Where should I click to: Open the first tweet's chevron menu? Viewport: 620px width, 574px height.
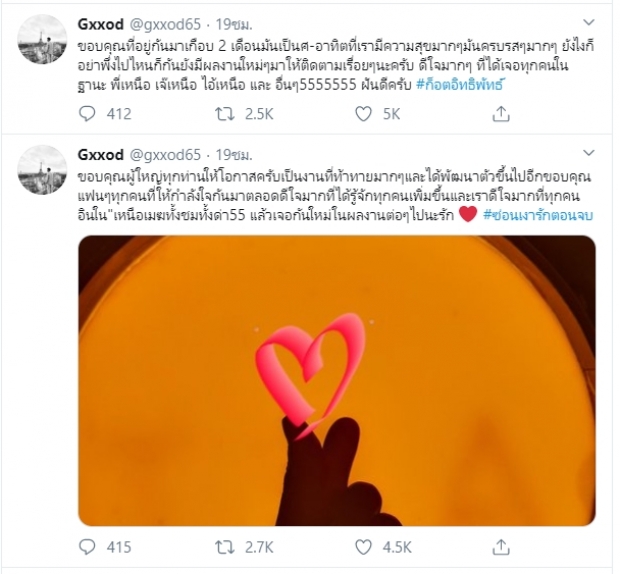(x=589, y=23)
